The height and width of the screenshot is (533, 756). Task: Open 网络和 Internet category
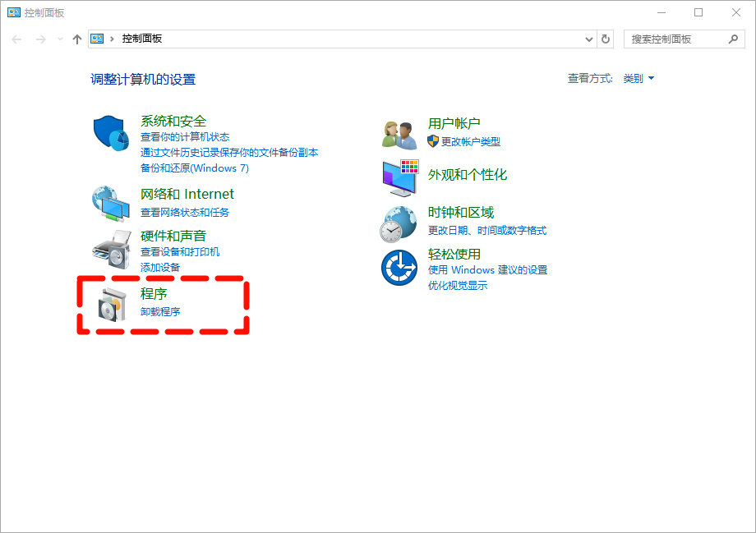(187, 194)
